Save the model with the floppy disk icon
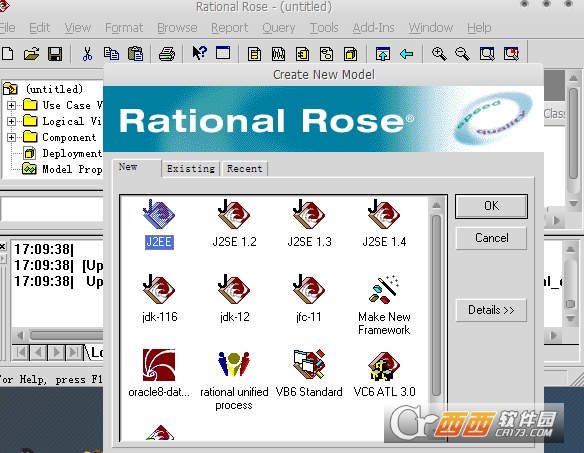The height and width of the screenshot is (453, 584). coord(55,54)
